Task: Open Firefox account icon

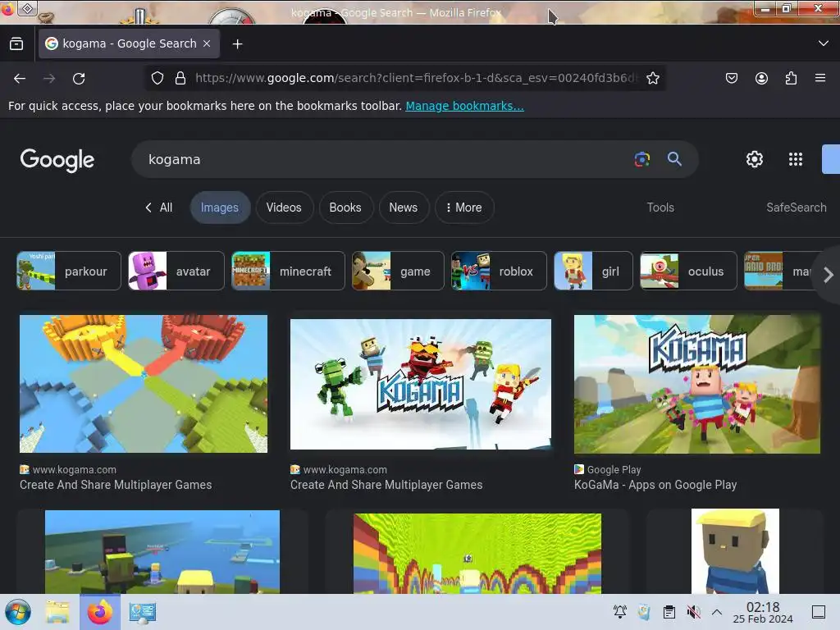Action: (x=761, y=78)
